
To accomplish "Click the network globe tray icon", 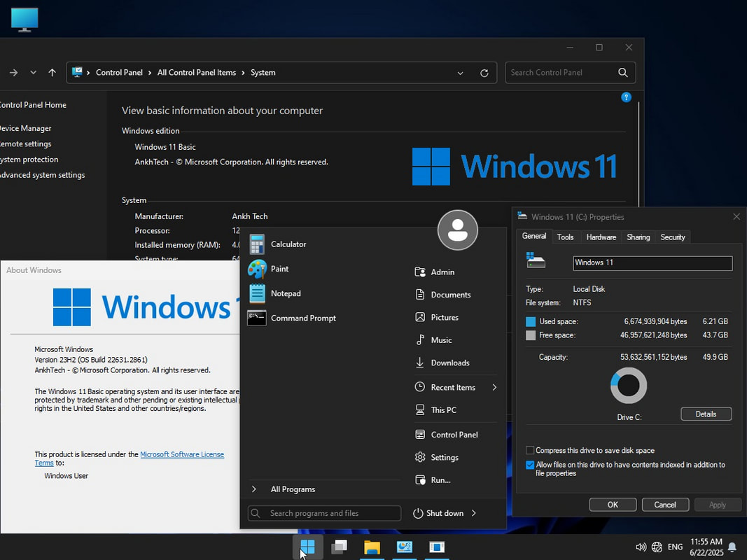I will tap(657, 547).
